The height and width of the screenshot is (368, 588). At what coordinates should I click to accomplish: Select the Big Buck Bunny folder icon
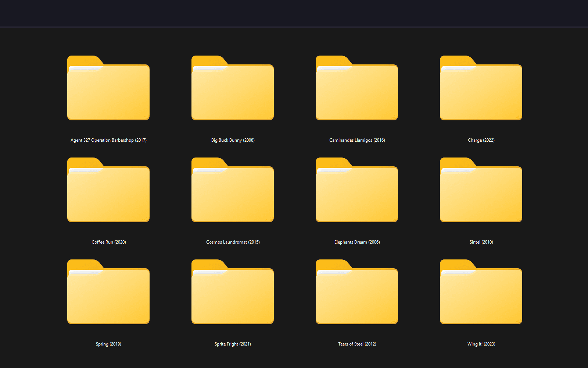coord(233,88)
